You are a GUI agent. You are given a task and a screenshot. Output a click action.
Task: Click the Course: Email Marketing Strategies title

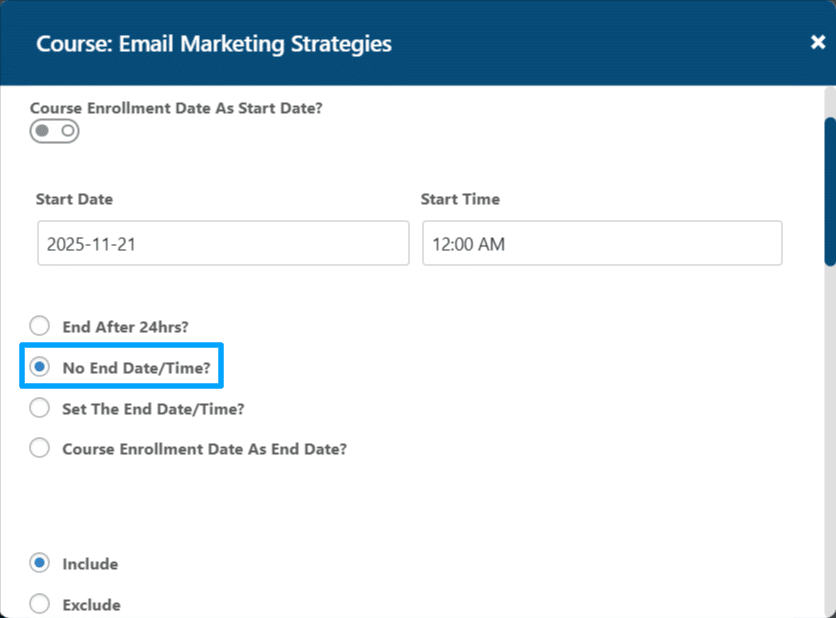pyautogui.click(x=214, y=44)
